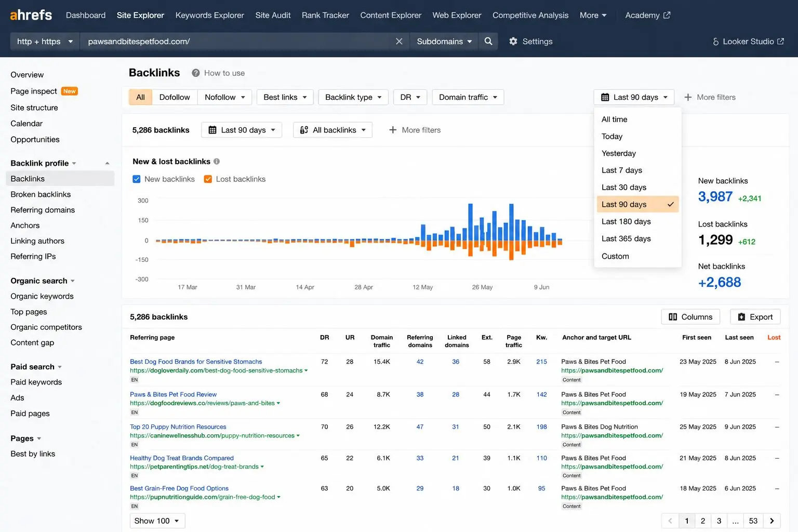Collapse the Backlink profile section arrow
798x532 pixels.
coord(107,163)
